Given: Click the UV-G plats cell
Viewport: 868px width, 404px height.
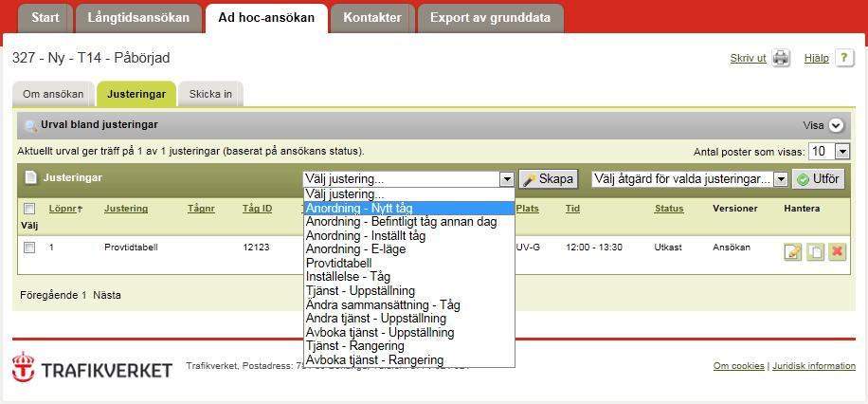Looking at the screenshot, I should 528,248.
